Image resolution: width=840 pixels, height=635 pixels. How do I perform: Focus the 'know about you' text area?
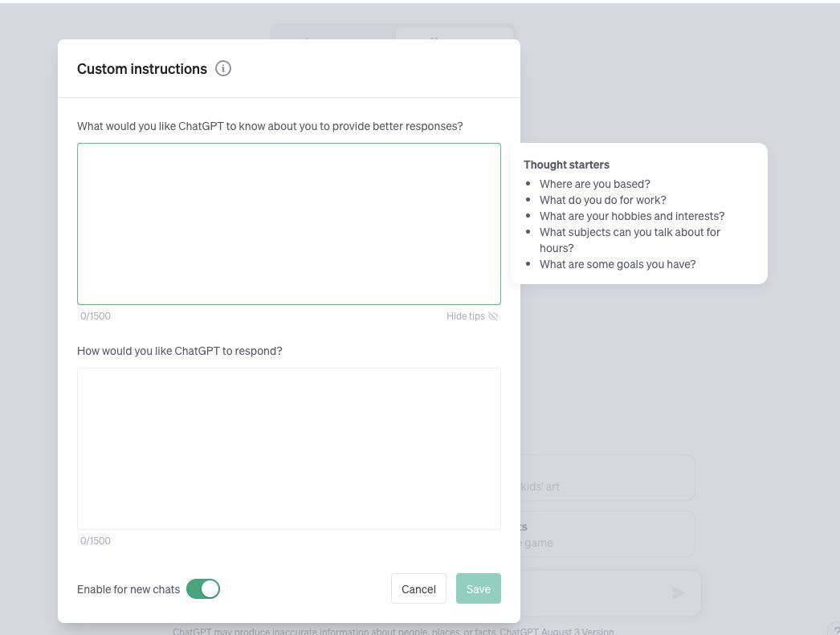[289, 224]
